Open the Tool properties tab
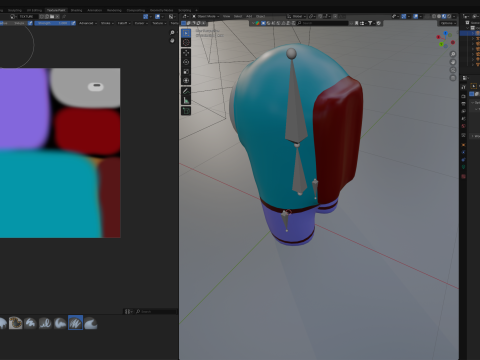 pos(463,87)
